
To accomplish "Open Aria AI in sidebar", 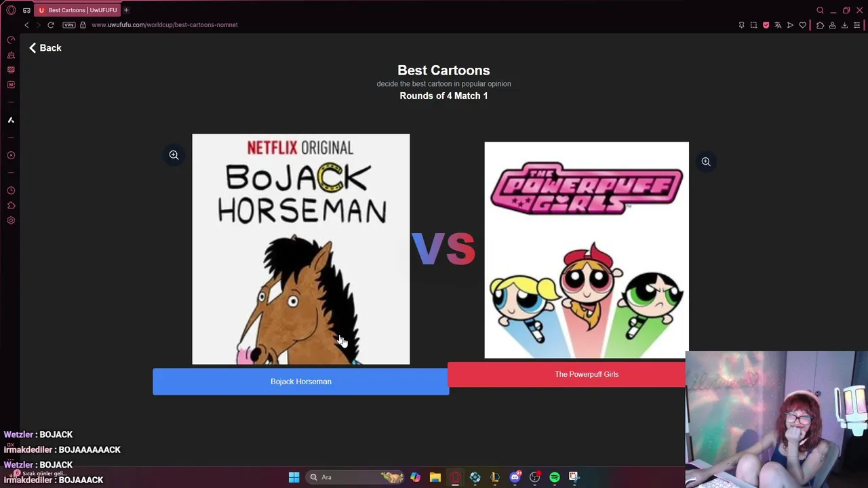I will [x=11, y=120].
